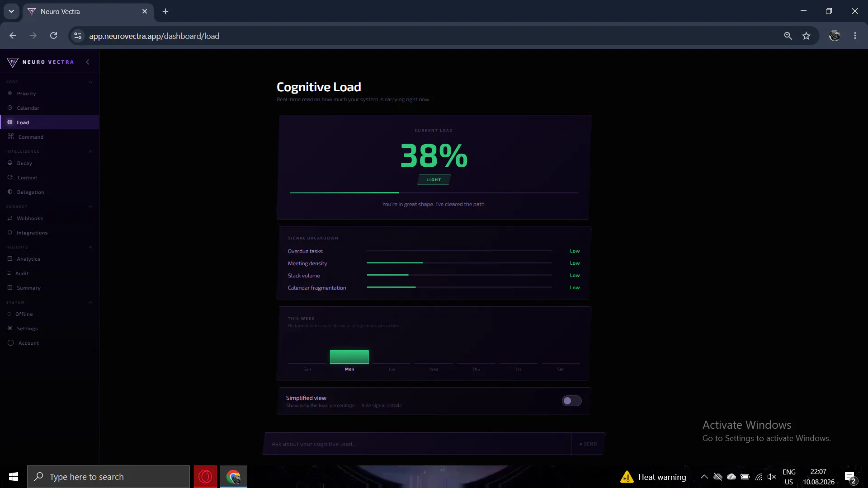Screen dimensions: 868x488
Task: Open the Decay page
Action: point(50,163)
